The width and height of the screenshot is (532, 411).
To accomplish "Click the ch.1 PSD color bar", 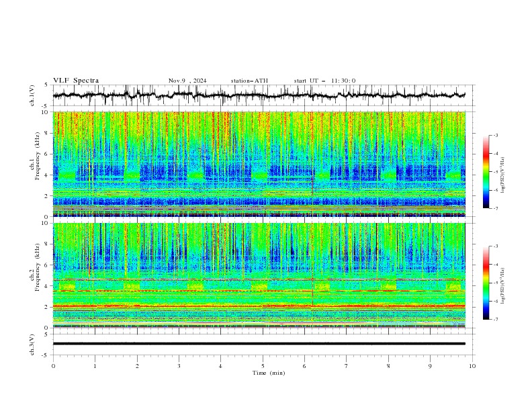I will (x=486, y=172).
